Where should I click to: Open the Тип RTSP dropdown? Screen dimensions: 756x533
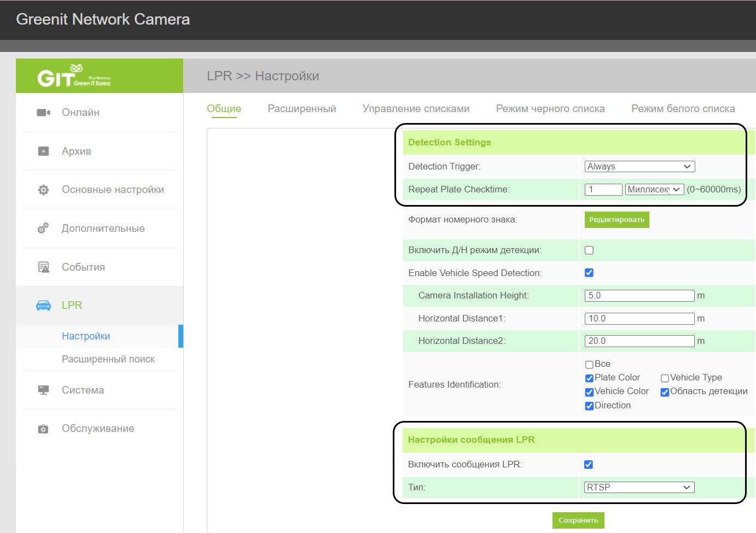(x=639, y=487)
